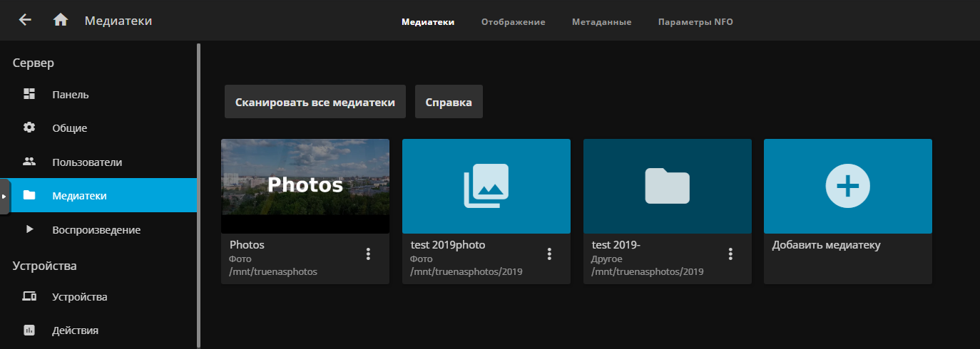Viewport: 980px width, 349px height.
Task: Expand the side drawer handle arrow
Action: tap(4, 196)
